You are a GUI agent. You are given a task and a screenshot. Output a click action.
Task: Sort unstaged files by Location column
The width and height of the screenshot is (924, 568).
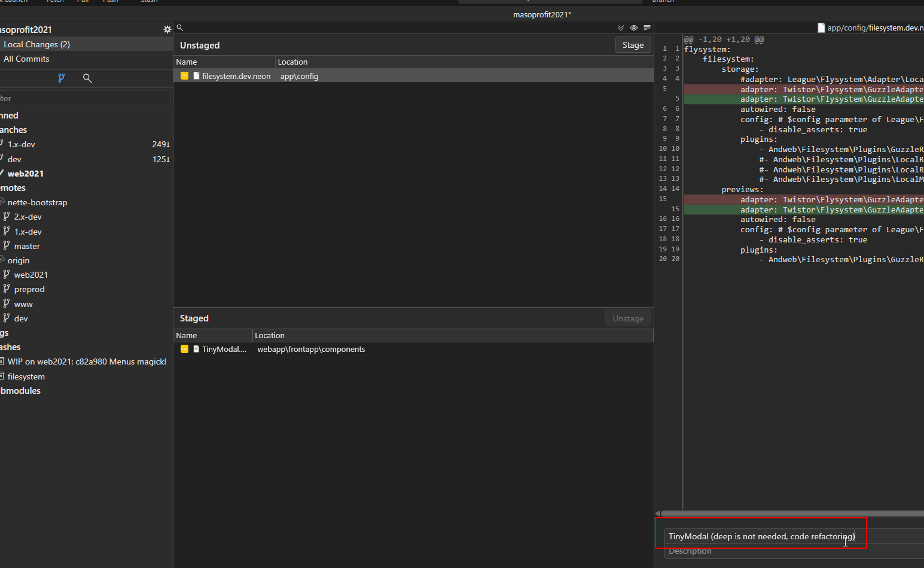point(464,62)
